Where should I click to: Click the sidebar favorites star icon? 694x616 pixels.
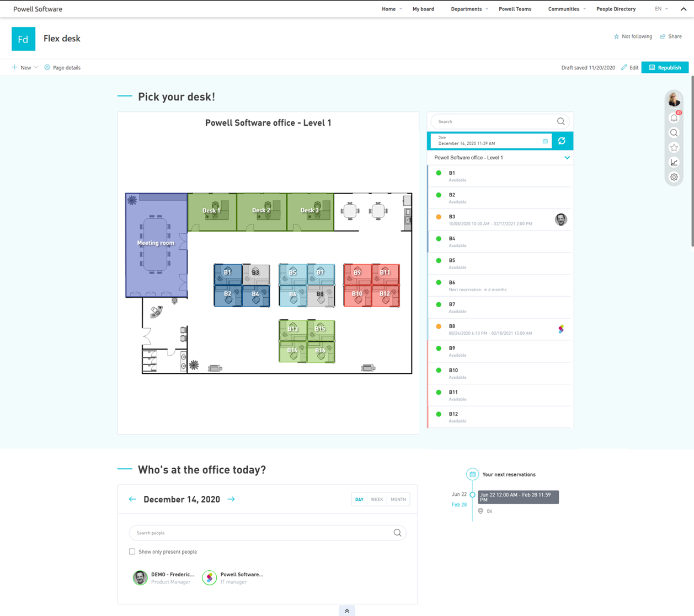pos(674,147)
